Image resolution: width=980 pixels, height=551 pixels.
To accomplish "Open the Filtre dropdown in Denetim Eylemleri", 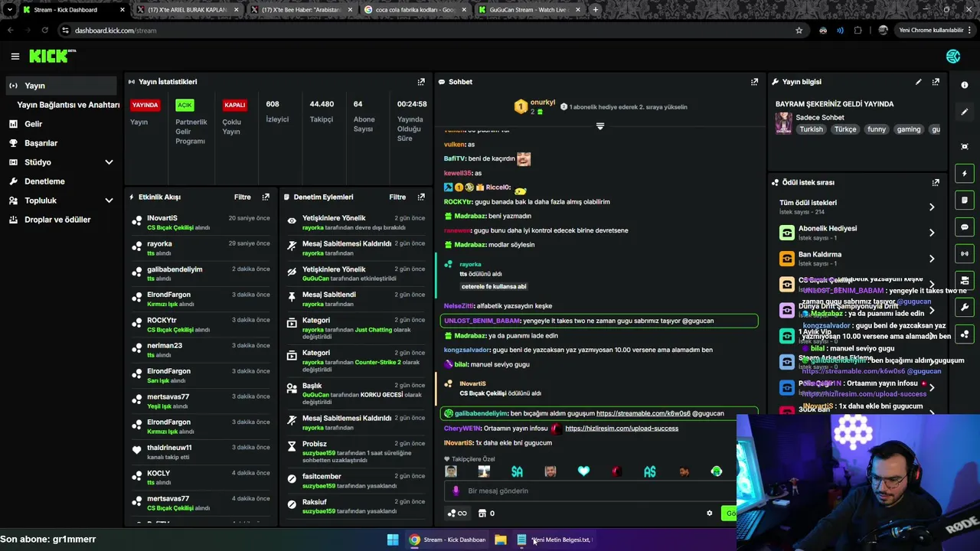I will (x=397, y=197).
